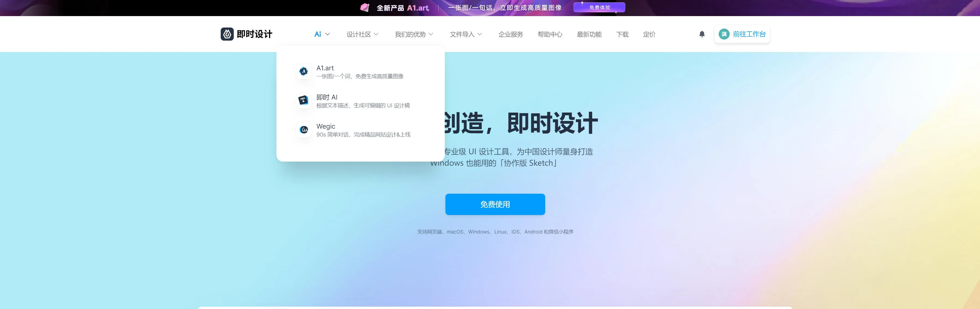
Task: Click the A1.art hexagon icon in dropdown
Action: pyautogui.click(x=304, y=71)
